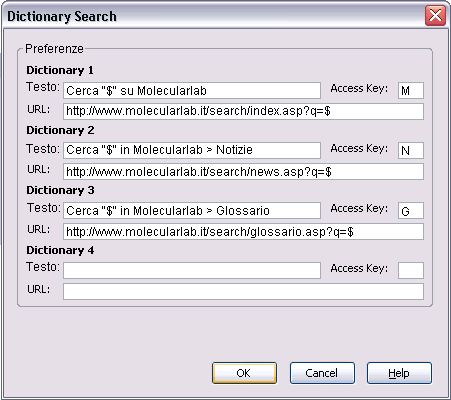Edit the Dictionary 2 Testo field with Notizie
Viewport: 451px width, 400px height.
(x=192, y=150)
